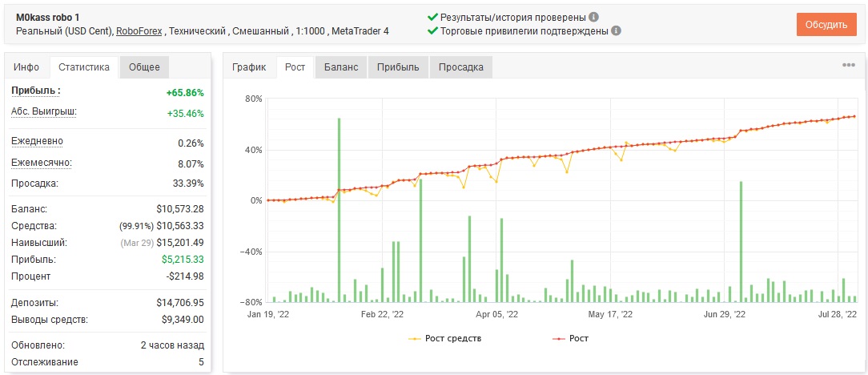This screenshot has height=375, width=868.
Task: Click the Apr 05, '22 axis label
Action: (x=496, y=314)
